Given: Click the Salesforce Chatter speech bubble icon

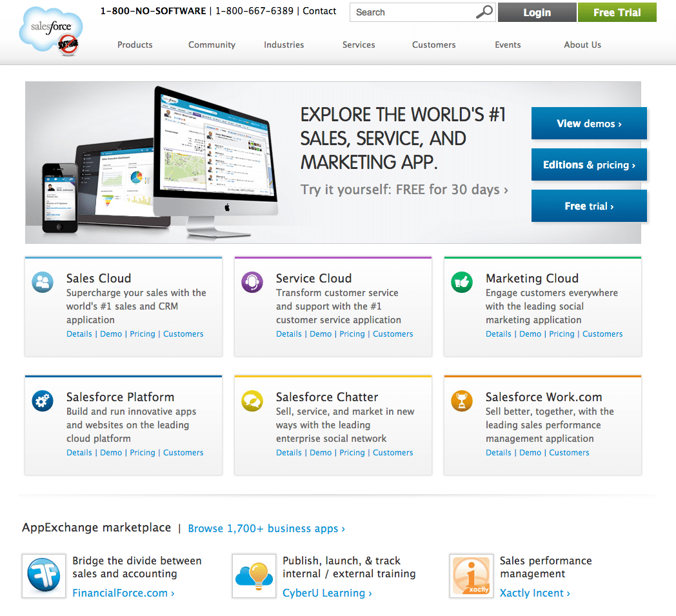Looking at the screenshot, I should (252, 401).
